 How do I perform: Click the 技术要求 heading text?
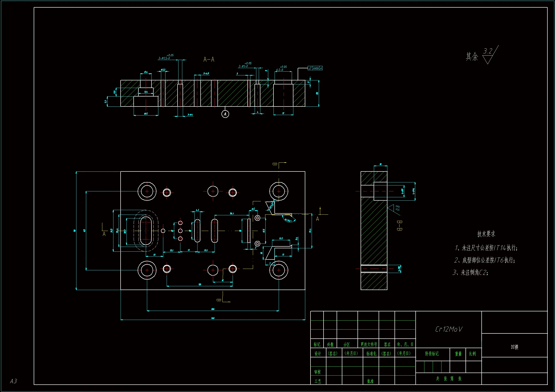(486, 234)
